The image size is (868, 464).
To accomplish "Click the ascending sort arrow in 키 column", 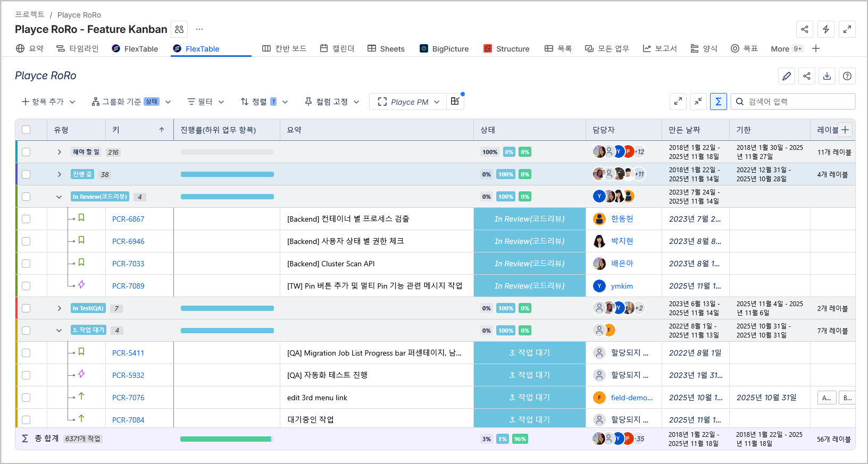I will (x=162, y=130).
